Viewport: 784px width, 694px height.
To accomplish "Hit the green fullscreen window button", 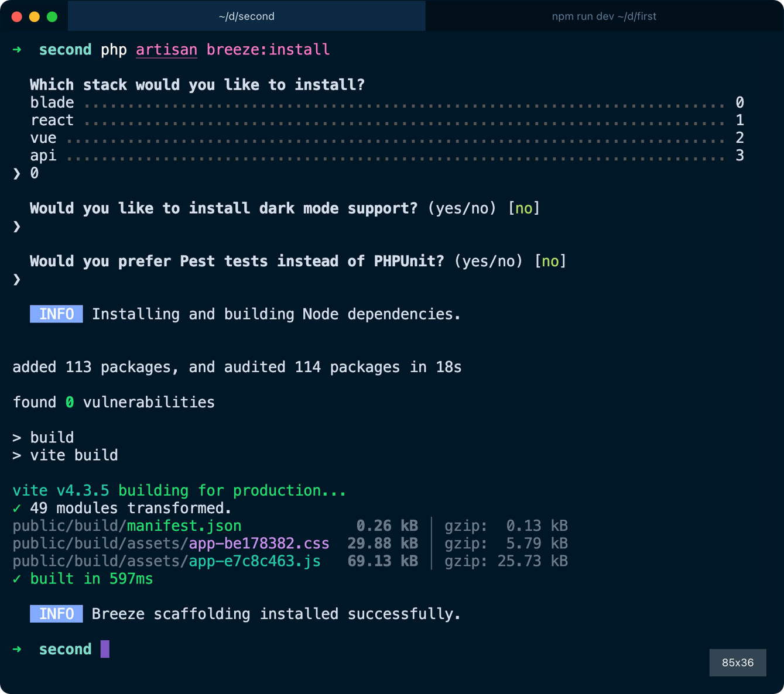I will click(52, 16).
